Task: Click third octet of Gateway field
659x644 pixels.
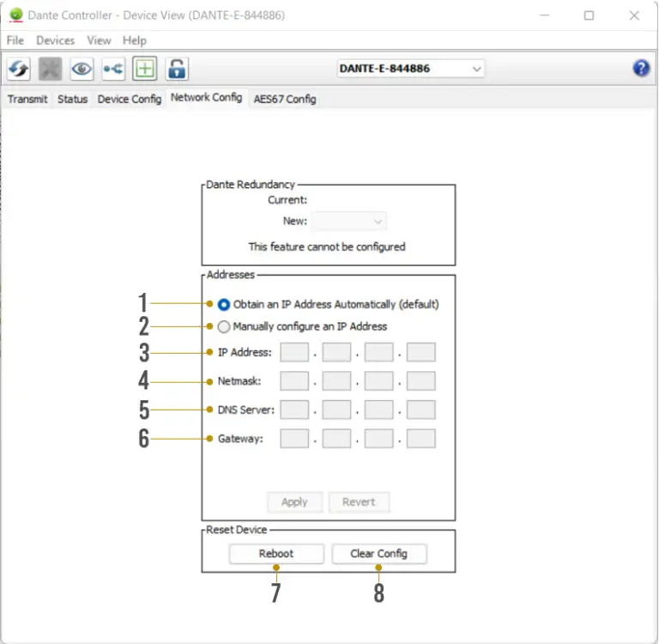Action: pos(378,439)
